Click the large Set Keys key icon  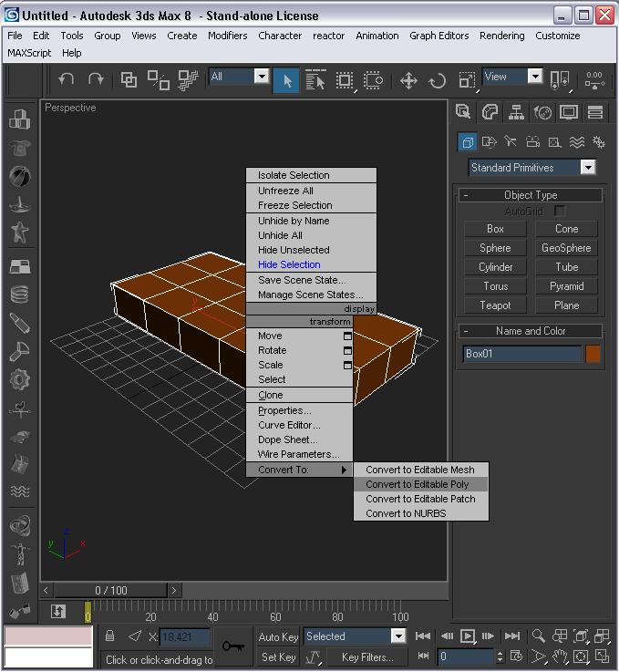[233, 646]
